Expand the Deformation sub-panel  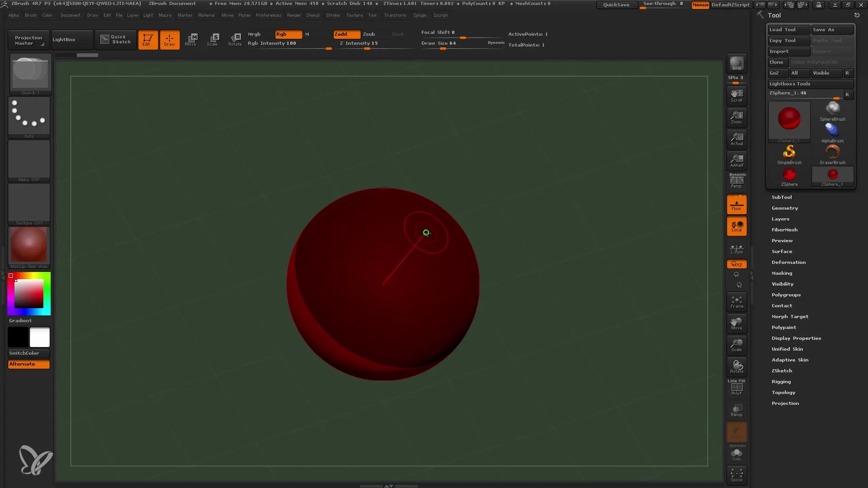pyautogui.click(x=789, y=262)
